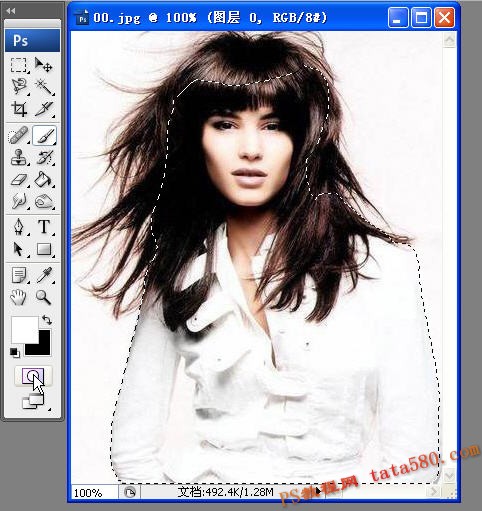Select the Magic Wand tool

(44, 86)
